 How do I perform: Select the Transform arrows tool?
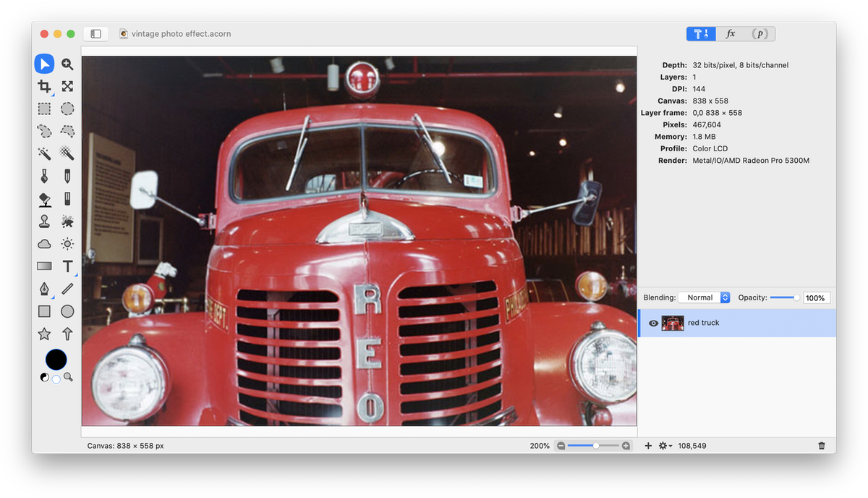click(67, 86)
